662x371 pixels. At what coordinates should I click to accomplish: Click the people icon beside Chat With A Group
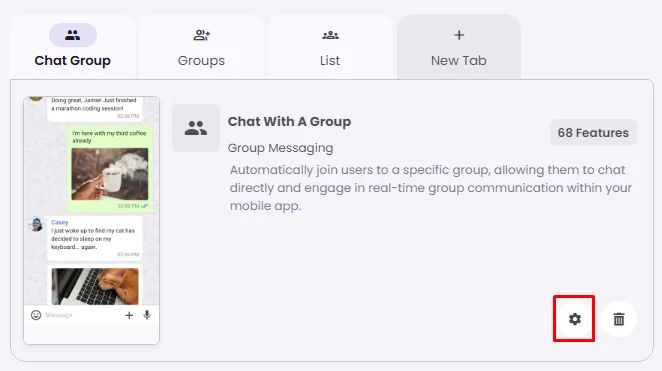(x=196, y=128)
